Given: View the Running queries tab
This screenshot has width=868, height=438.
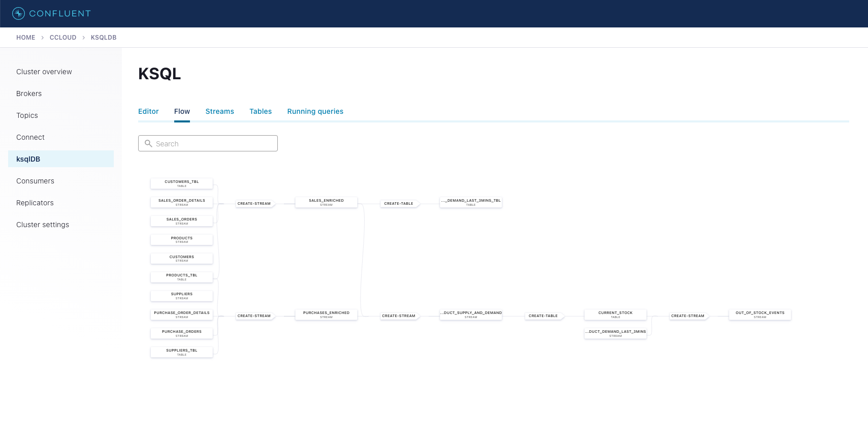Looking at the screenshot, I should click(x=315, y=111).
